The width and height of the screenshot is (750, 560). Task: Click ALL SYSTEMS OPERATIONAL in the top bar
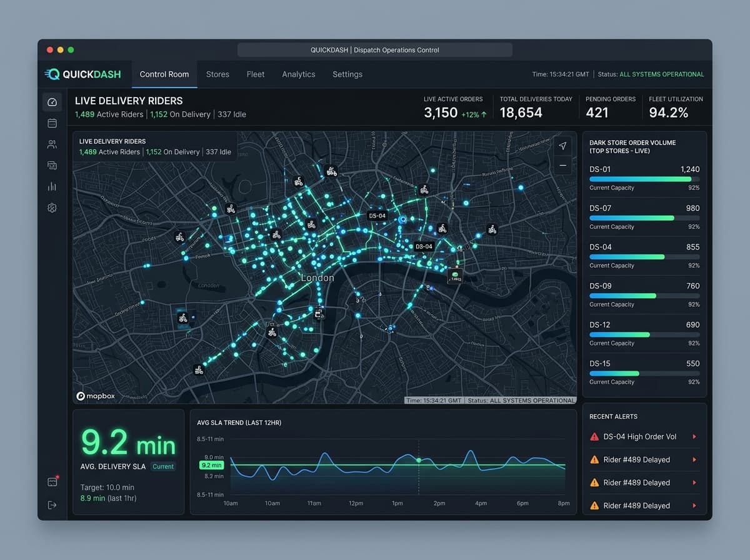tap(661, 74)
